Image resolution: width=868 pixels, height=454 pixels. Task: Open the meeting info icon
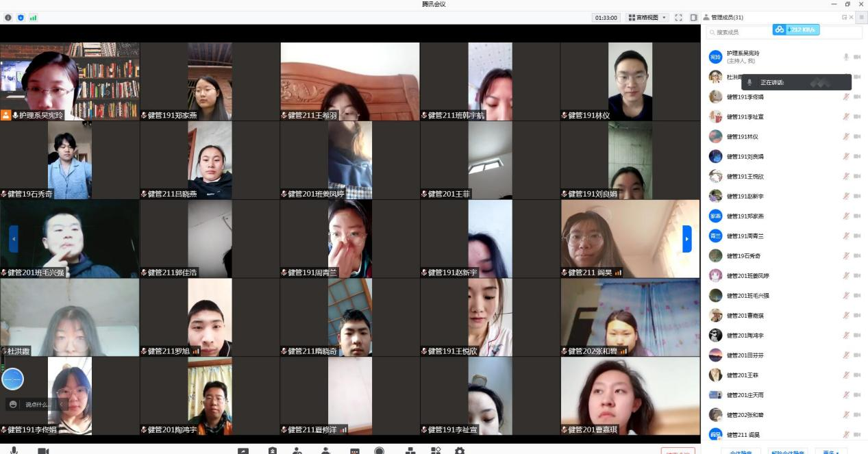[8, 17]
